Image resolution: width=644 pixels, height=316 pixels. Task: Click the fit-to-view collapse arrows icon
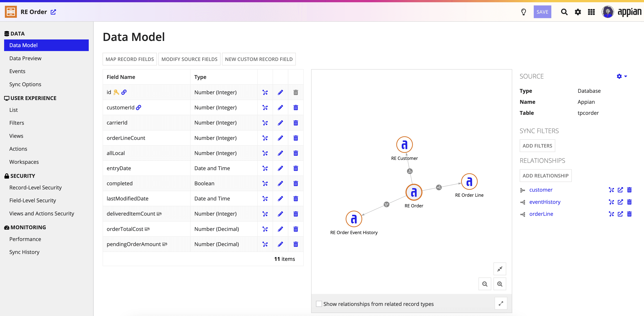pyautogui.click(x=499, y=269)
